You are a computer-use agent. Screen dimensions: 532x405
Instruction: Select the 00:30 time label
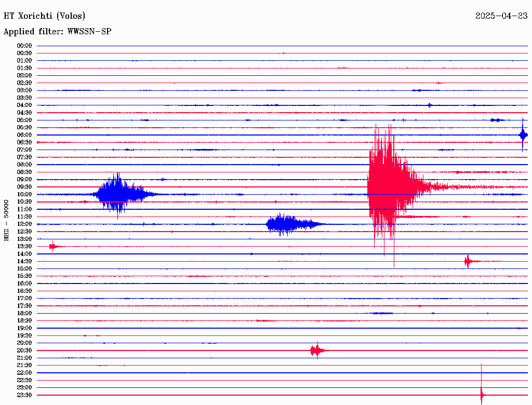(x=24, y=53)
